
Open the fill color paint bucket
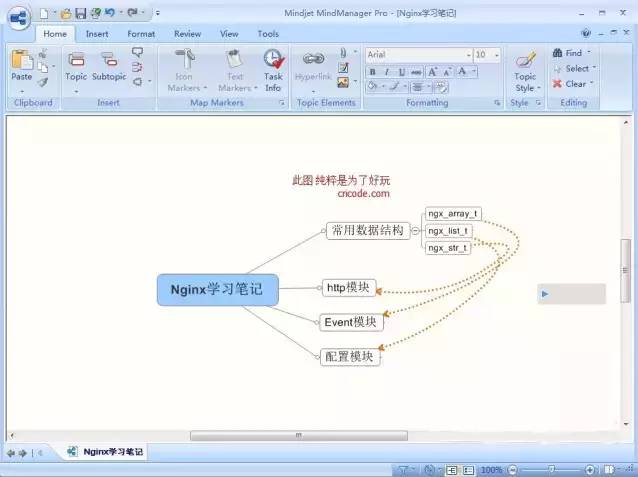(373, 86)
